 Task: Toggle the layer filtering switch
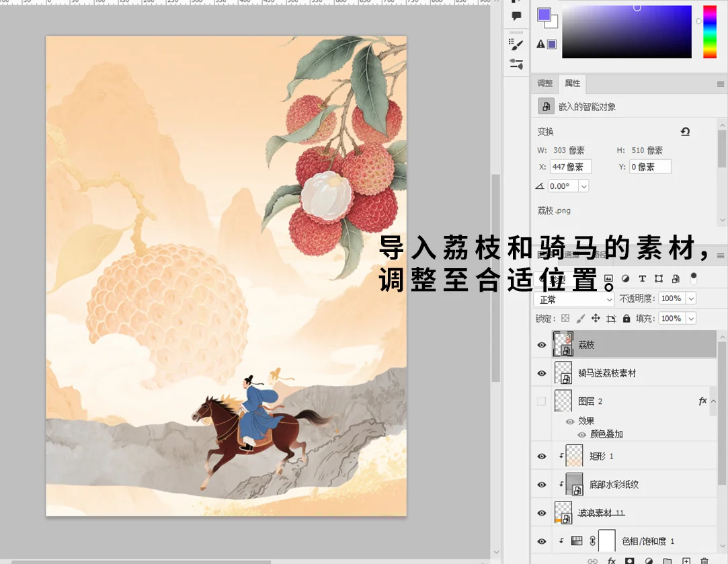[x=694, y=278]
